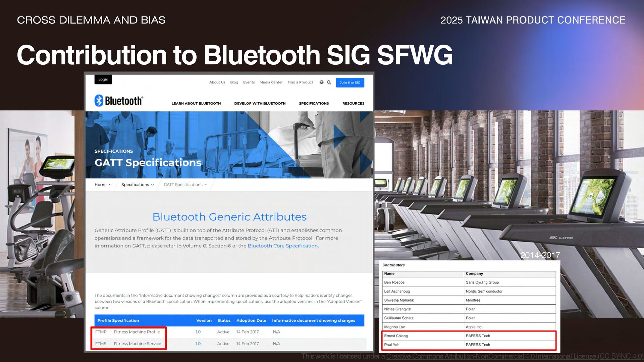Click Nordic Semiconductor company cell

pos(510,292)
